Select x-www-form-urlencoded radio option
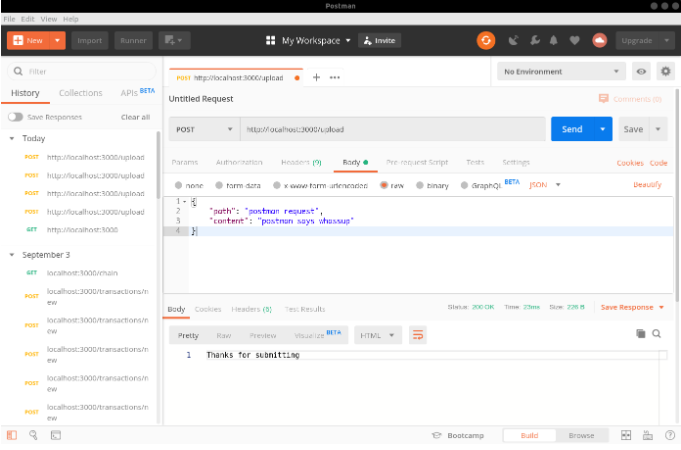681x450 pixels. click(277, 185)
